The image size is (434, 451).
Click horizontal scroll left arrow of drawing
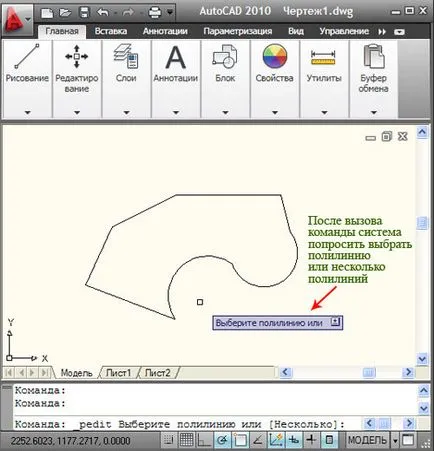286,372
